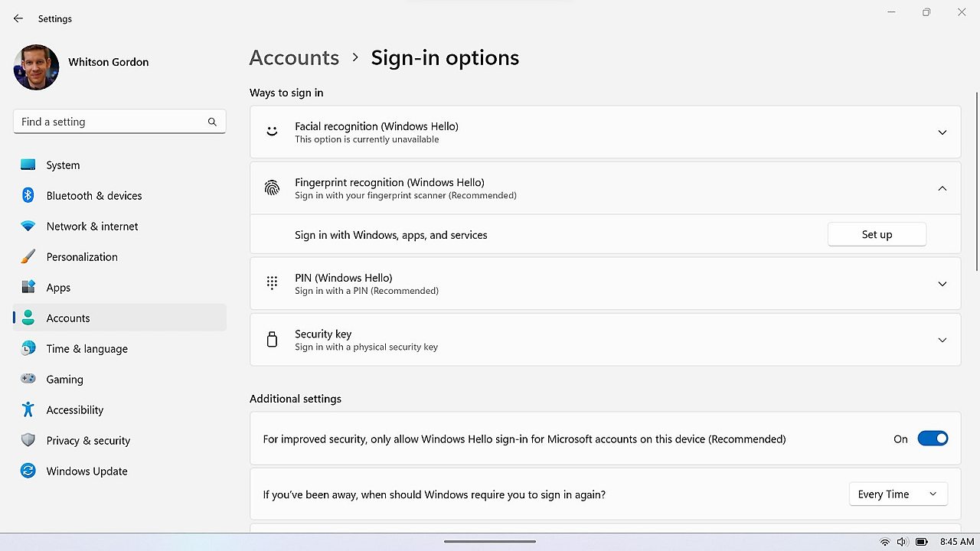Click the taskbar battery icon
980x551 pixels.
(x=922, y=542)
